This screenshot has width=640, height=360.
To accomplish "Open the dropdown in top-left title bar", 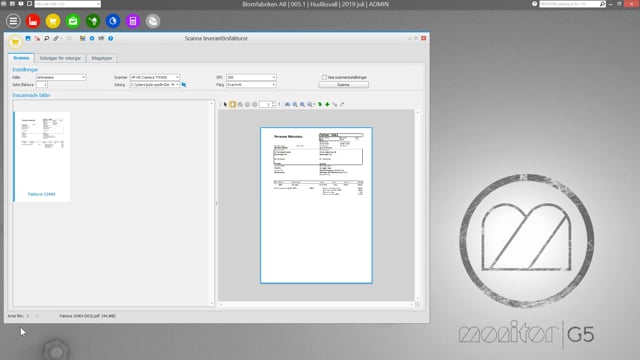I will (98, 4).
